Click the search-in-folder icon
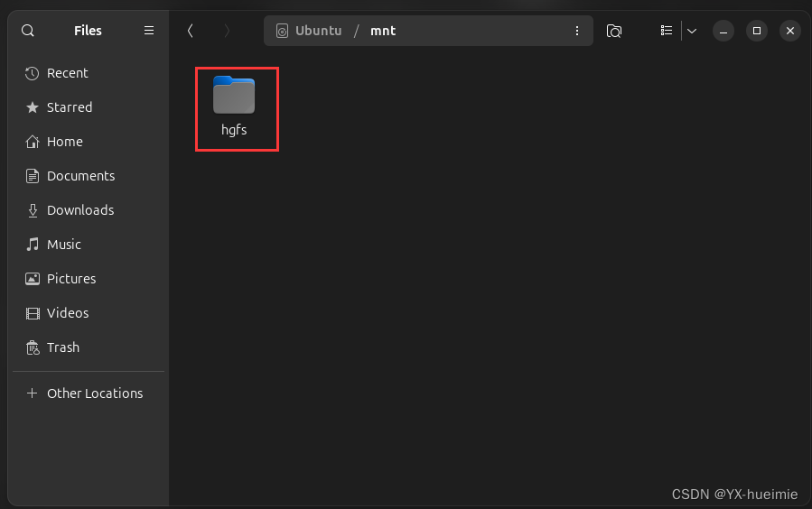 click(x=613, y=31)
